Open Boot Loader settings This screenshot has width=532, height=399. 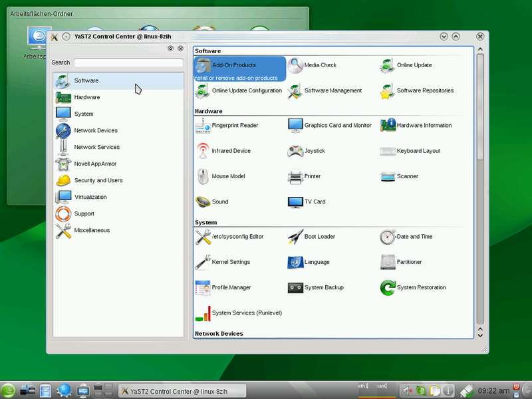coord(311,237)
